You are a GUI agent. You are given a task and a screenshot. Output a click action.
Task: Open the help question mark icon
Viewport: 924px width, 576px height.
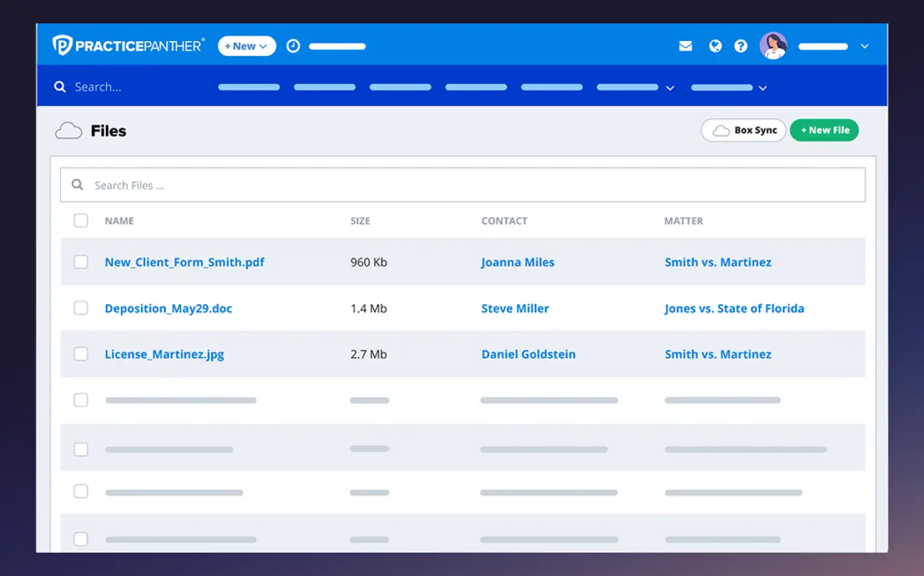pyautogui.click(x=741, y=46)
